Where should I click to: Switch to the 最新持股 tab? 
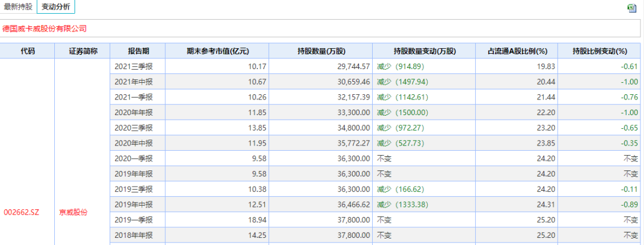18,7
